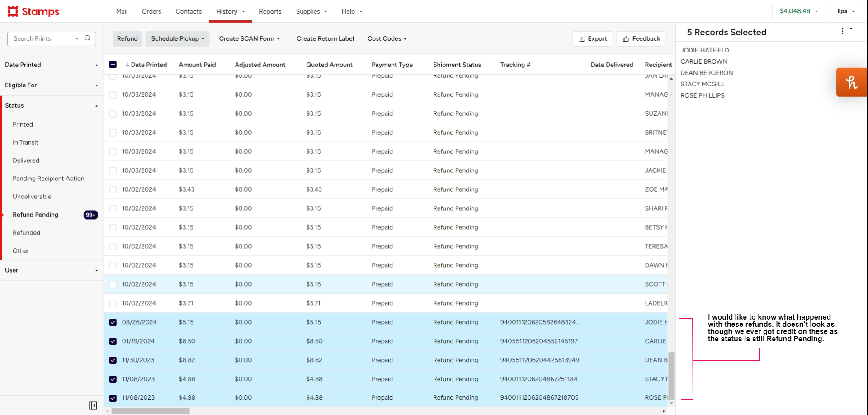Uncheck the 08/26/2024 JODIE row checkbox

pos(113,322)
